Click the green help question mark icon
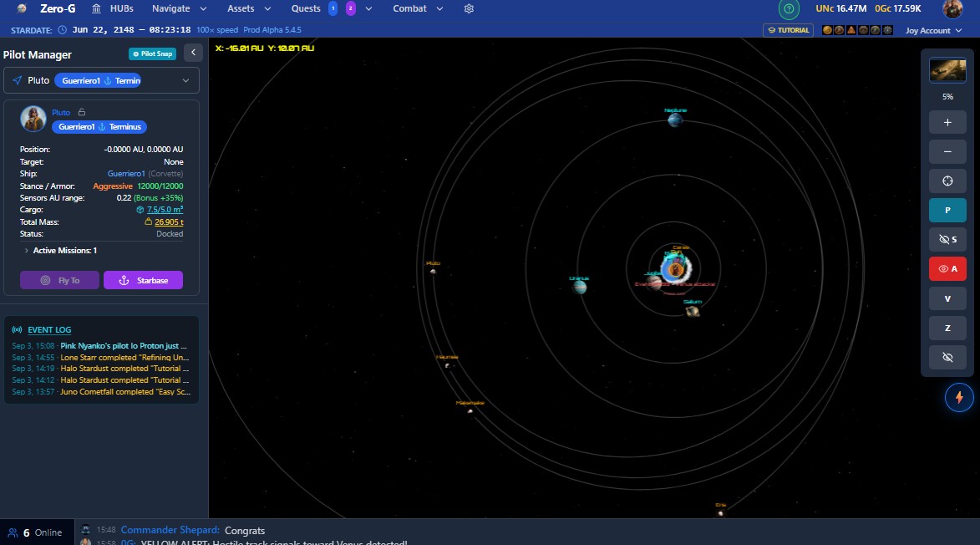Screen dimensions: 980x545 pos(789,8)
